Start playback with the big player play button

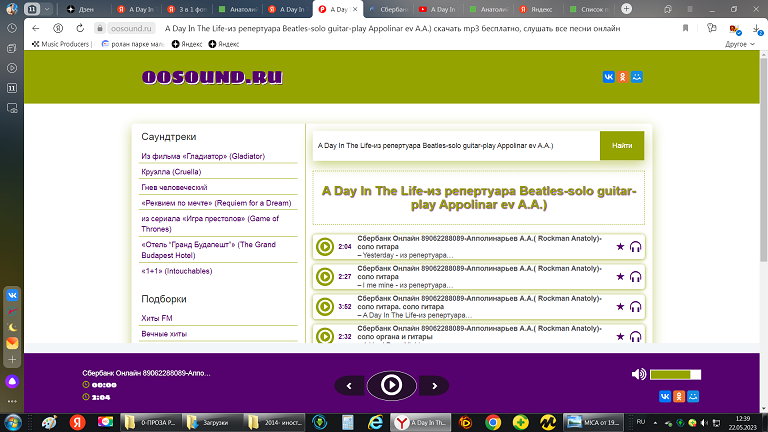[391, 385]
